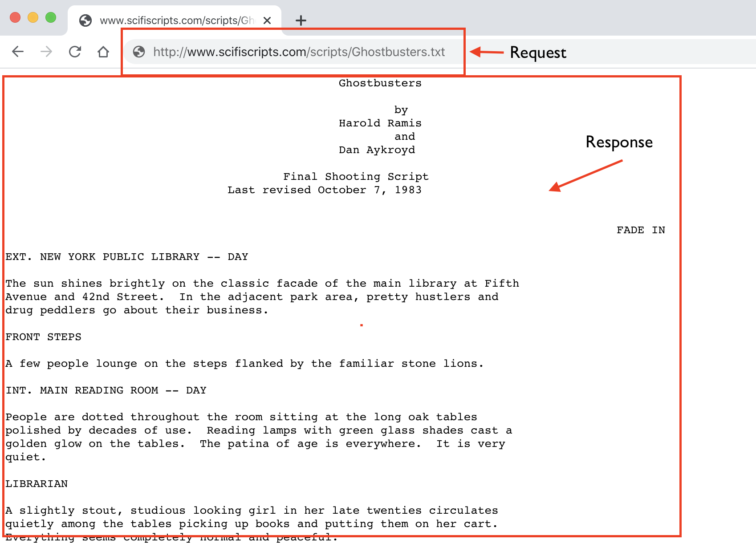Select the www.scifiscripts.com browser tab
The height and width of the screenshot is (552, 756).
point(175,20)
